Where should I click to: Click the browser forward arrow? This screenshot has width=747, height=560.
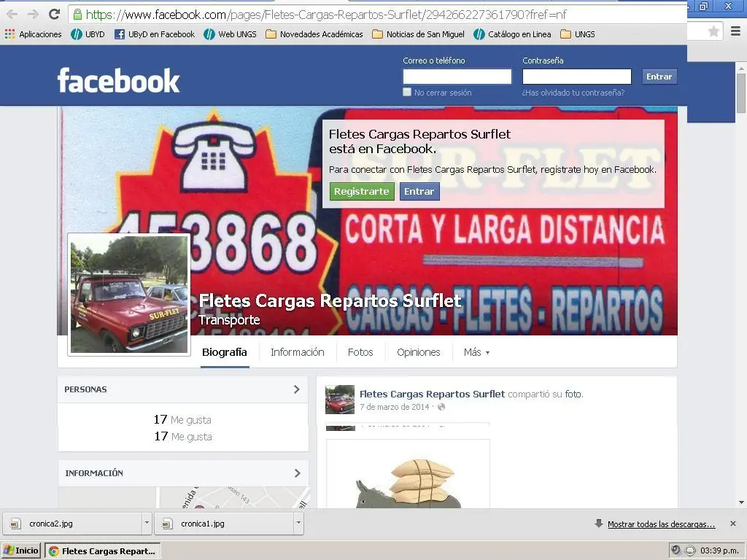tap(33, 15)
